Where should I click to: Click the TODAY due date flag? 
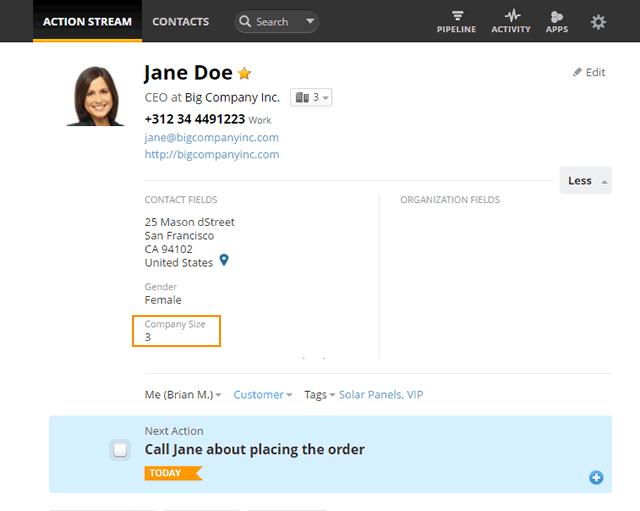173,473
